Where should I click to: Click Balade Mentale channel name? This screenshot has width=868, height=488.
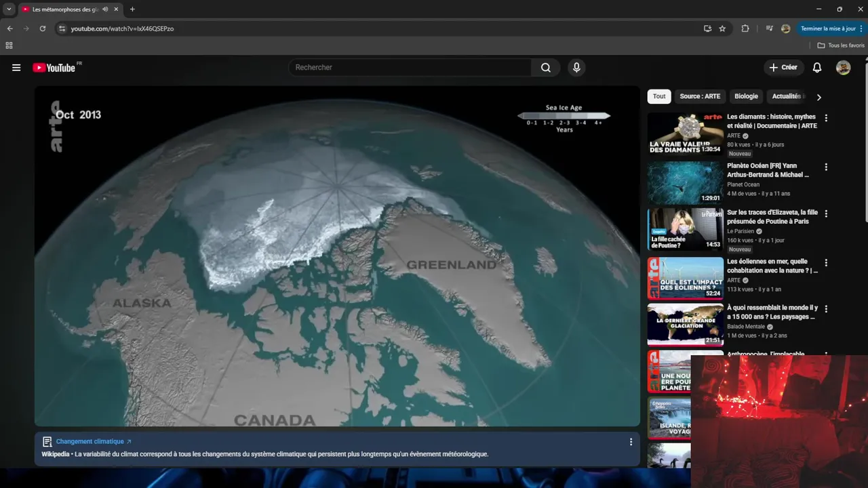point(745,327)
